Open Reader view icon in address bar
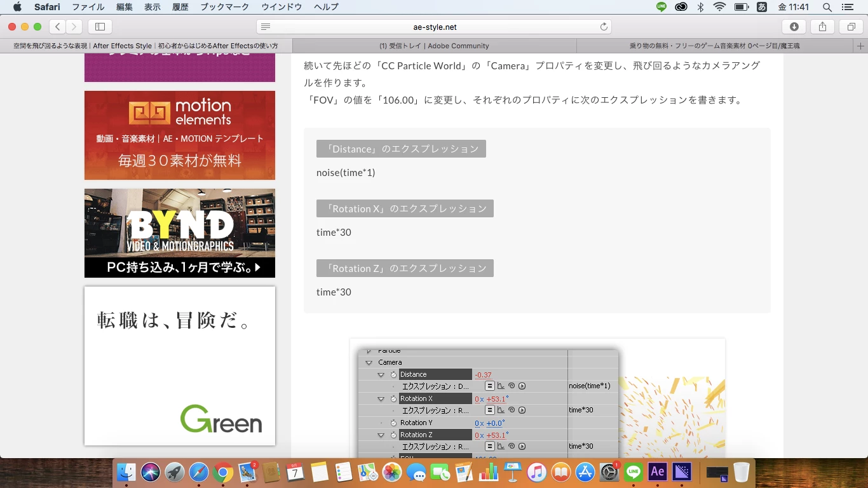Viewport: 868px width, 488px height. (x=266, y=27)
